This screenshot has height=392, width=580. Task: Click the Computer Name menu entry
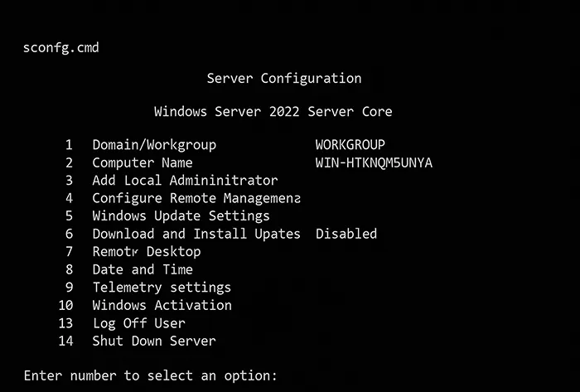(x=142, y=163)
